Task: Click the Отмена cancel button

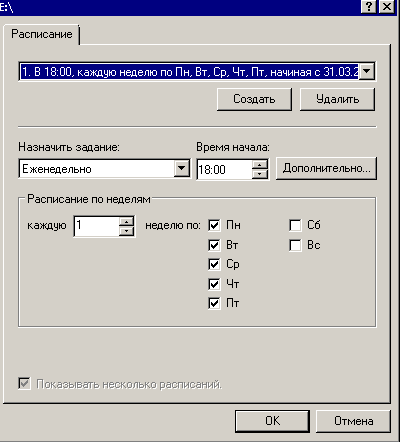Action: tap(353, 421)
